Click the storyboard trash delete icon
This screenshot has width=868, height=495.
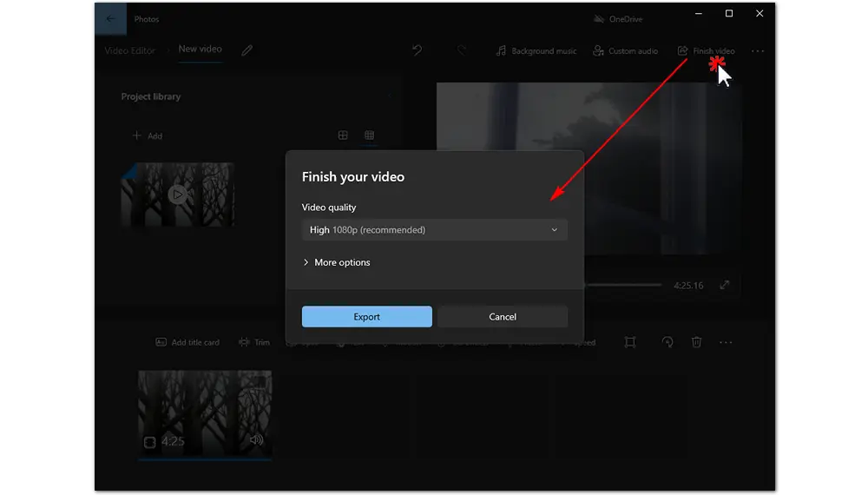click(696, 342)
